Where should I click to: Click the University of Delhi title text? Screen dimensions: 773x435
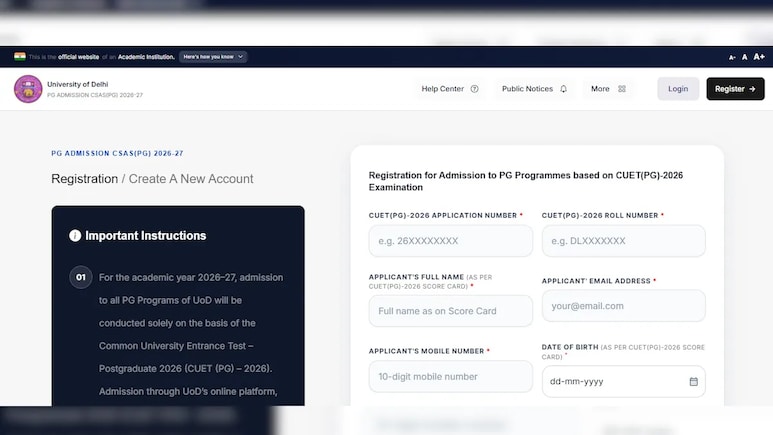pos(77,84)
